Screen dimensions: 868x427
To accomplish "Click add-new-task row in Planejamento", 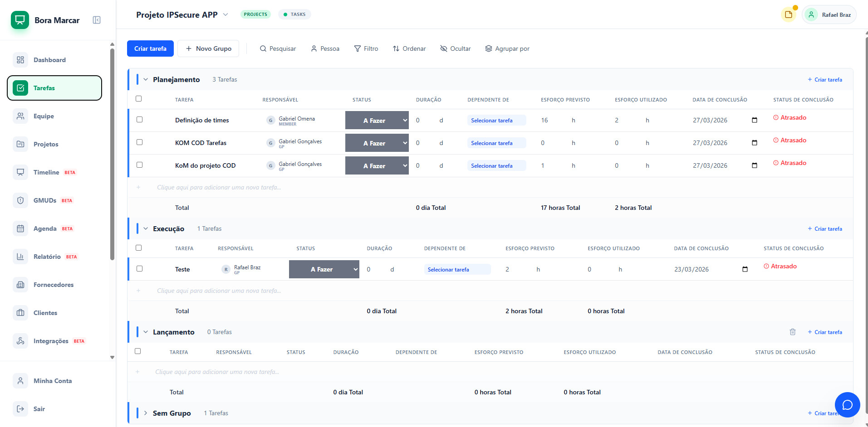I will (x=490, y=187).
